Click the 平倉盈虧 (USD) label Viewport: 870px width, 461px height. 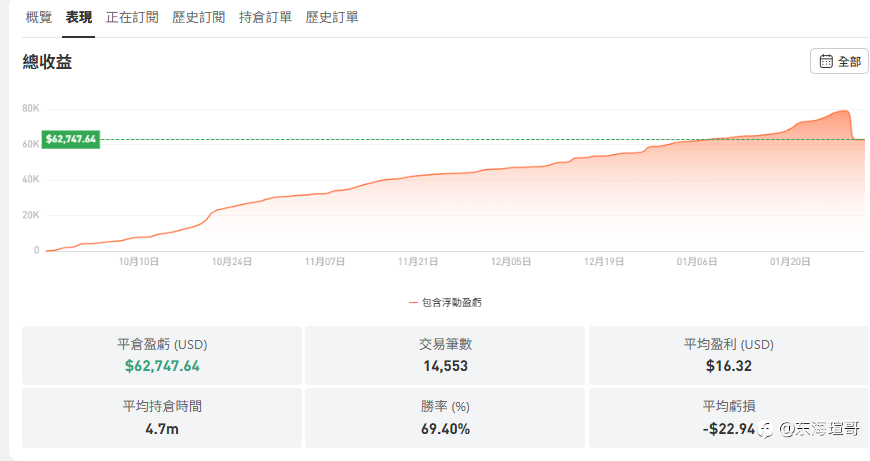162,345
